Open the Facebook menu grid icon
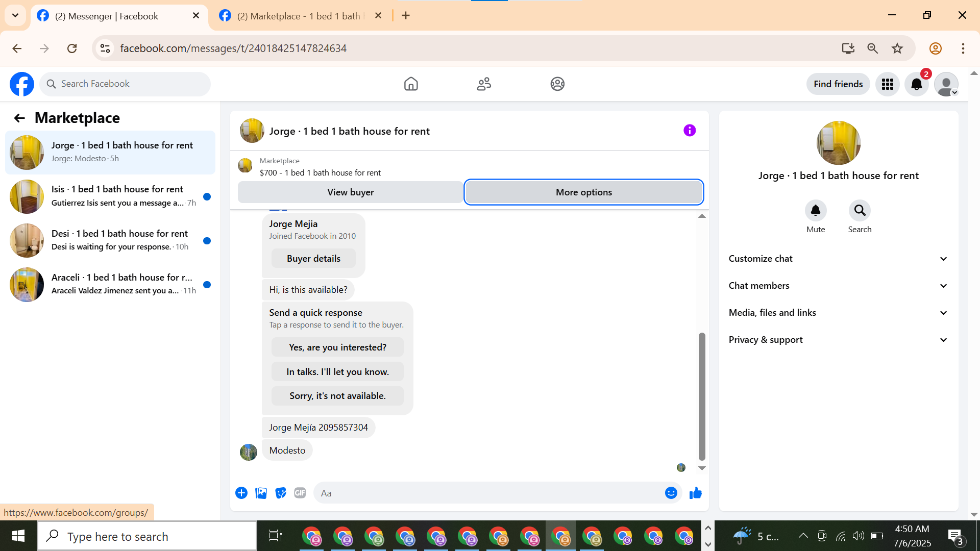This screenshot has width=980, height=551. tap(888, 84)
